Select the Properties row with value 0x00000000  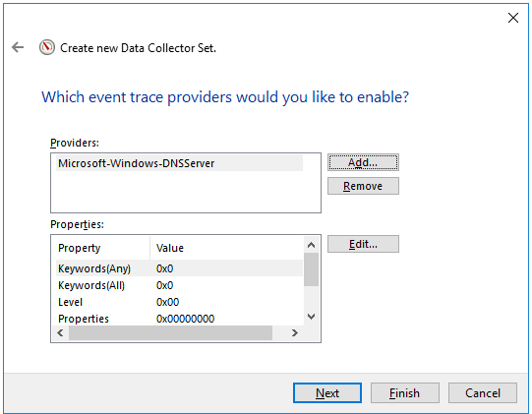(179, 319)
